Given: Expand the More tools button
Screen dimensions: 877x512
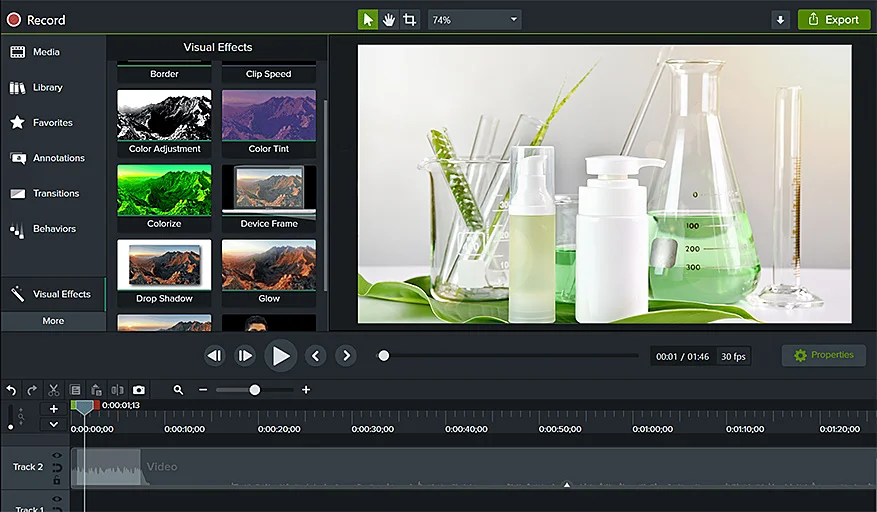Looking at the screenshot, I should click(53, 321).
